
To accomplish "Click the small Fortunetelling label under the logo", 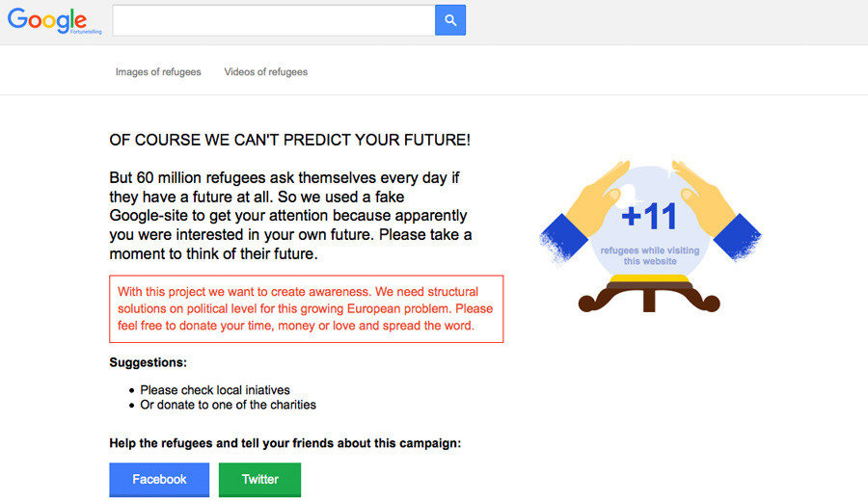I will (86, 32).
